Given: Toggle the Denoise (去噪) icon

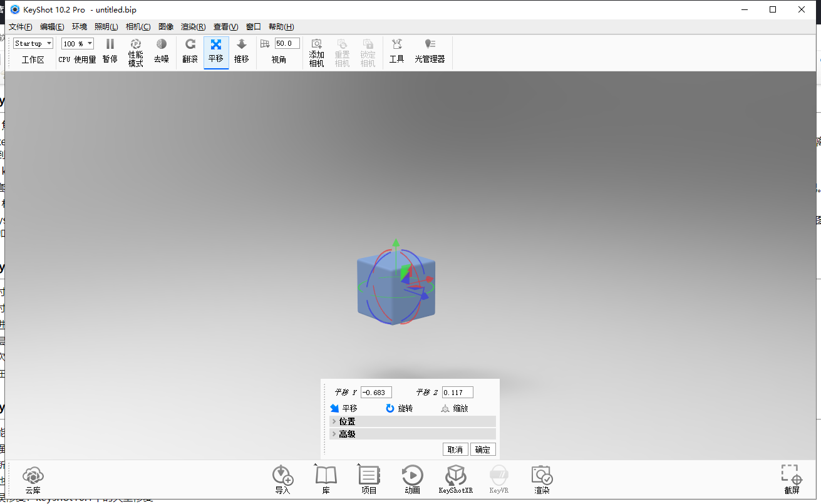Looking at the screenshot, I should tap(162, 44).
